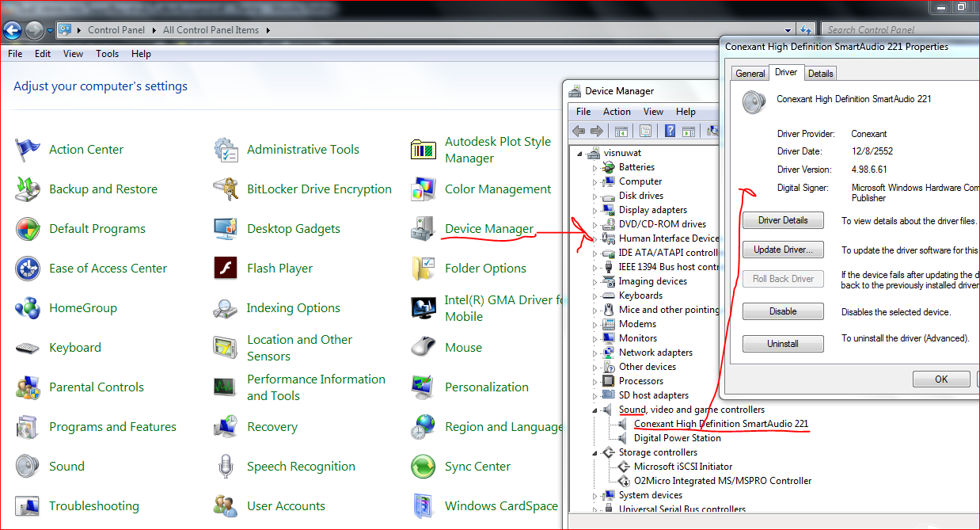Click the Properties icon in Device Manager toolbar

[646, 131]
